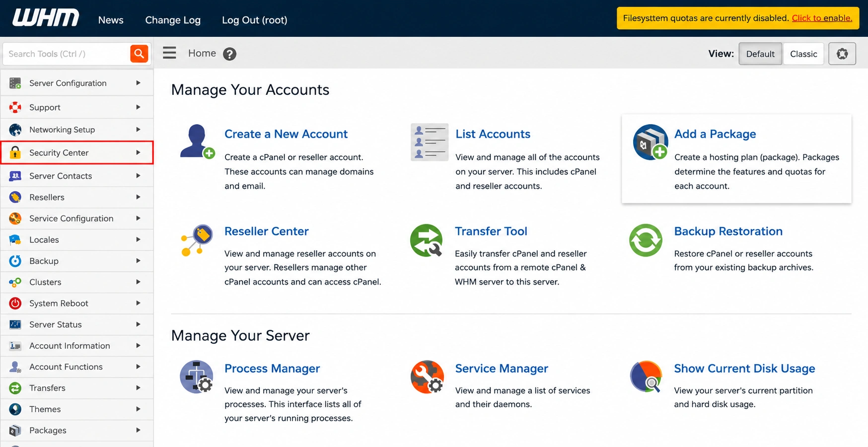Click the Transfers arrows icon

(x=15, y=388)
